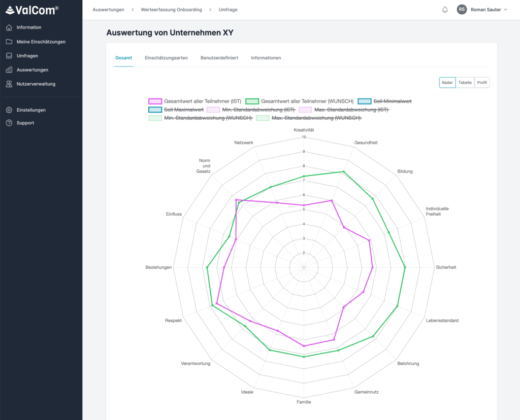Click the question mark Support icon

[x=9, y=123]
